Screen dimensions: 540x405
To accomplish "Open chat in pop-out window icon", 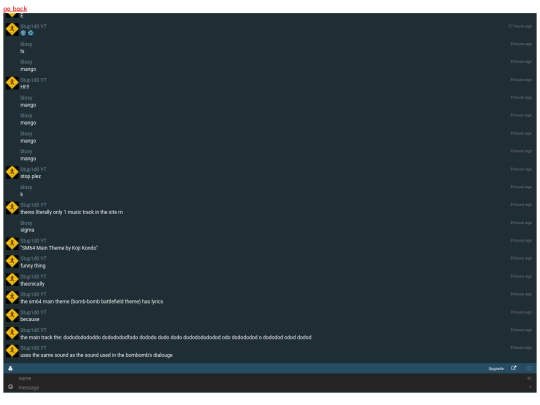I will click(513, 368).
